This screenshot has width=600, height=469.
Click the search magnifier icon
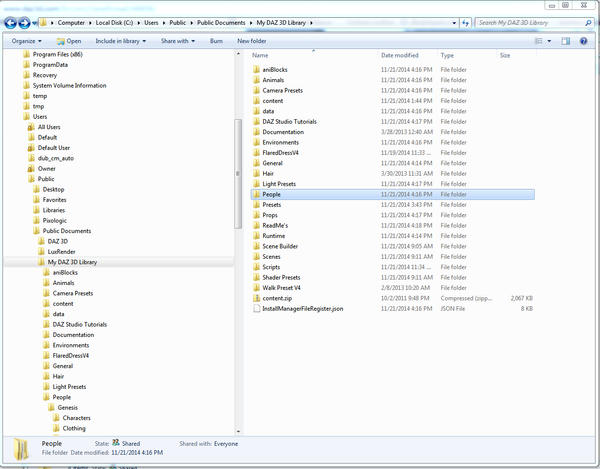pyautogui.click(x=588, y=23)
